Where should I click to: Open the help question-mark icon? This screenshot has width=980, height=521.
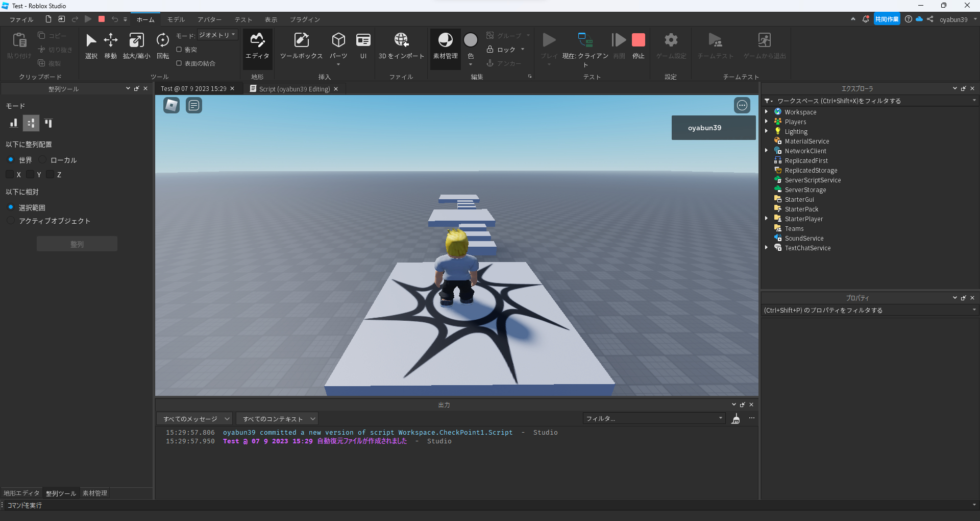click(909, 19)
